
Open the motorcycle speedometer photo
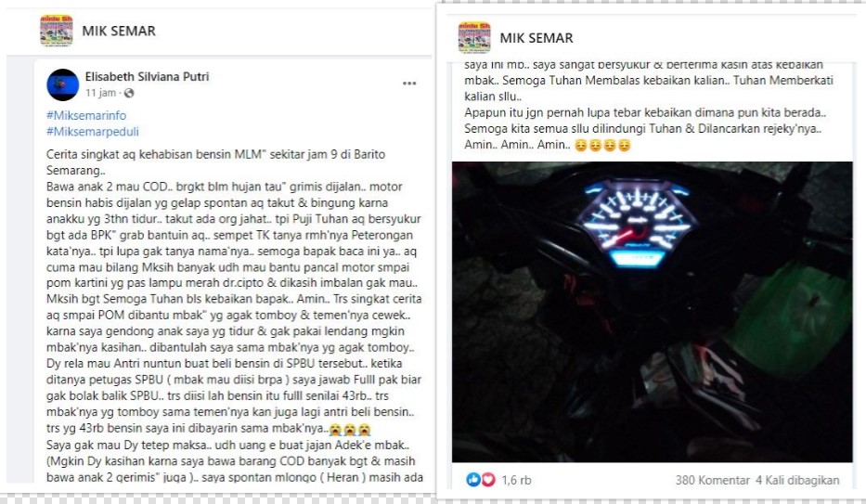[652, 312]
